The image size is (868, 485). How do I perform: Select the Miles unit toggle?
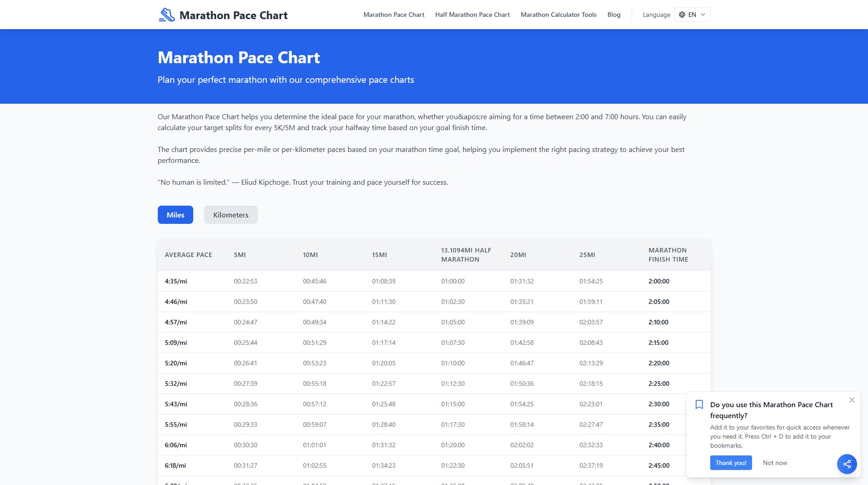175,215
